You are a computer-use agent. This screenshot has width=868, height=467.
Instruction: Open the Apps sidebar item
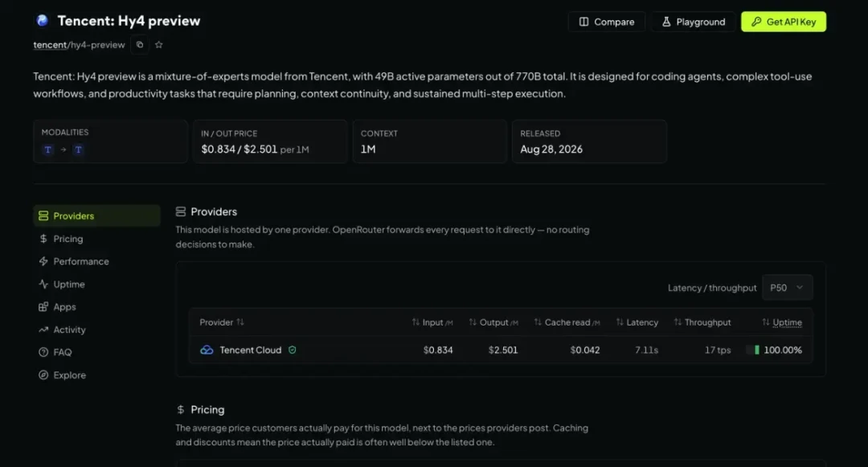(x=97, y=306)
